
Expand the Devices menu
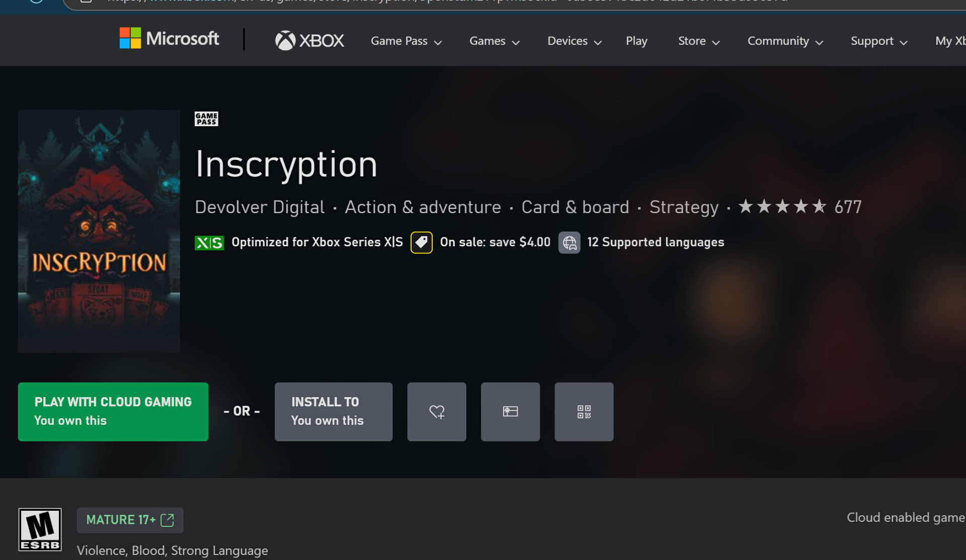tap(575, 41)
